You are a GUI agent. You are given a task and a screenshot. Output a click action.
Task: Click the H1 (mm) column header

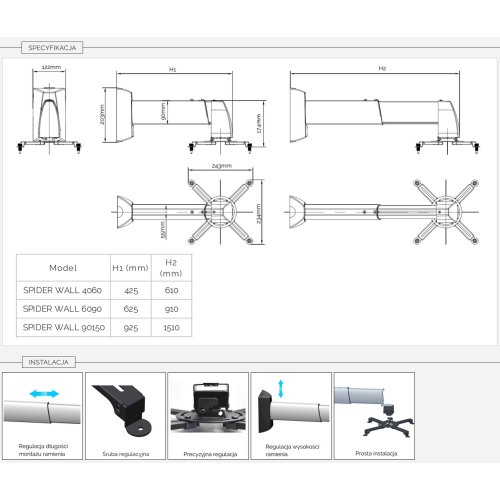pyautogui.click(x=131, y=268)
